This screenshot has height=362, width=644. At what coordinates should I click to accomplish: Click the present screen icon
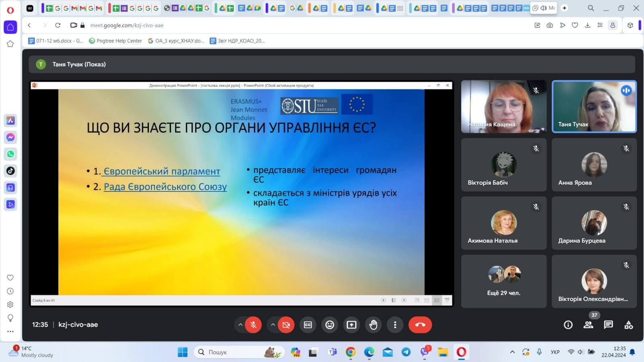[x=351, y=325]
